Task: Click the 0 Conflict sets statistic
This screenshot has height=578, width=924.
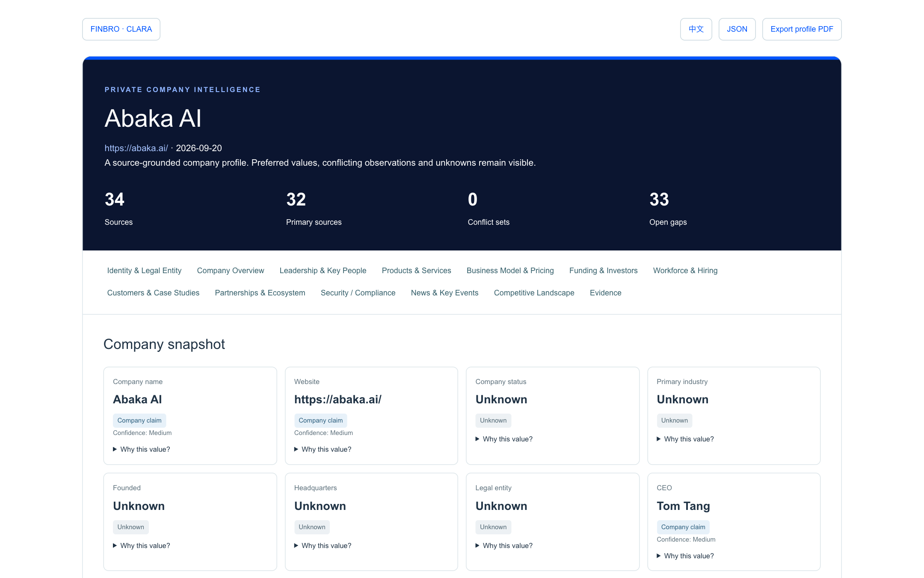Action: tap(489, 209)
